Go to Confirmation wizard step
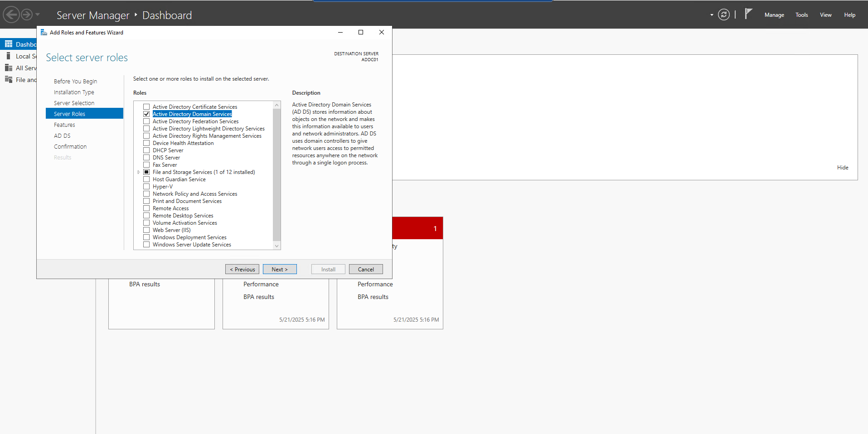The height and width of the screenshot is (434, 868). point(70,147)
